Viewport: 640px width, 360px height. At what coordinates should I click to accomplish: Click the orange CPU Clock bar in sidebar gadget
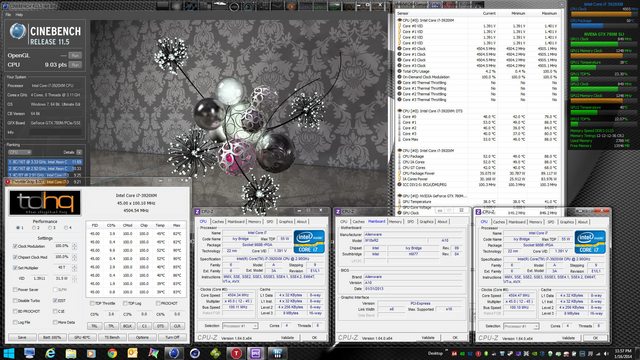click(601, 14)
